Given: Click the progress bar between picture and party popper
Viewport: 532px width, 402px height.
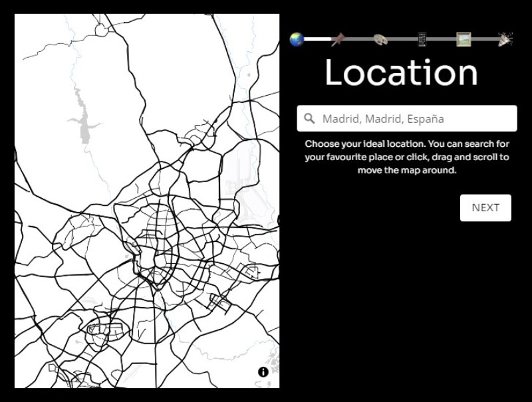Looking at the screenshot, I should click(485, 39).
